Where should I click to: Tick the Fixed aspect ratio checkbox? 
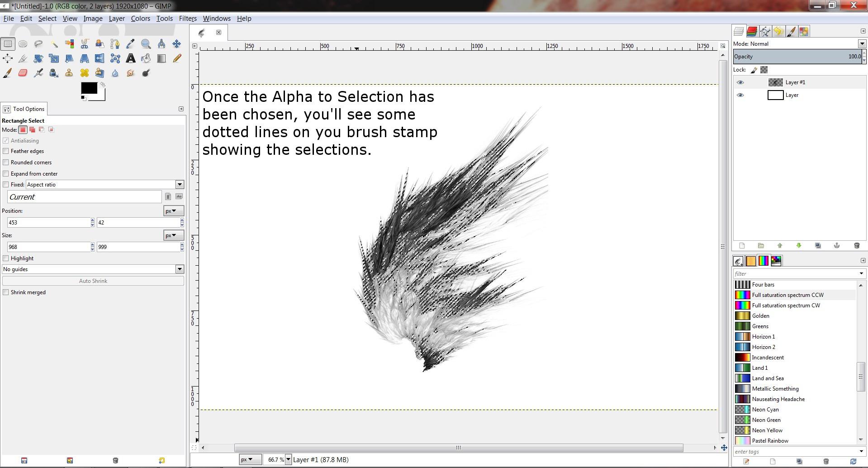coord(6,185)
